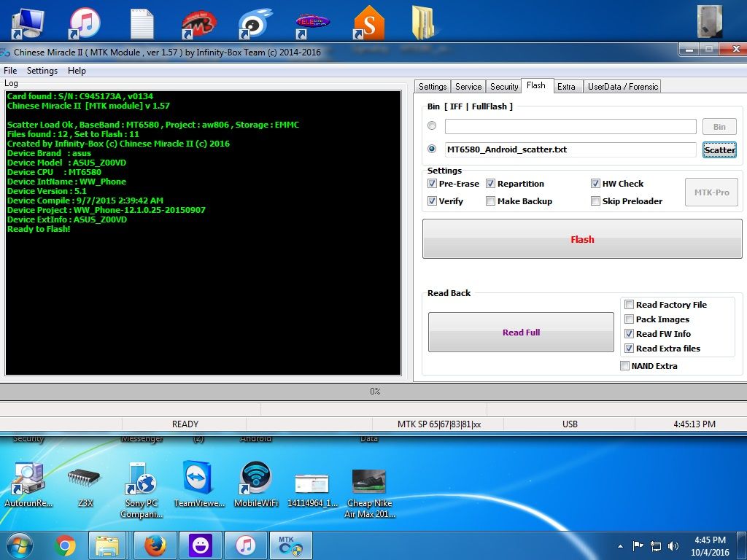Switch to the Settings tab
Screen dimensions: 747x560
click(x=433, y=86)
